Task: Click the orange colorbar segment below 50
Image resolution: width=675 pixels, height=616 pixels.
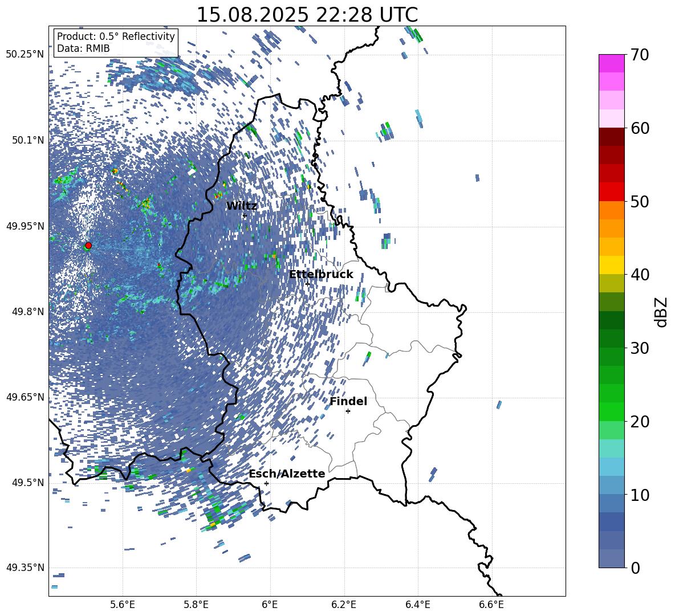Action: (611, 210)
